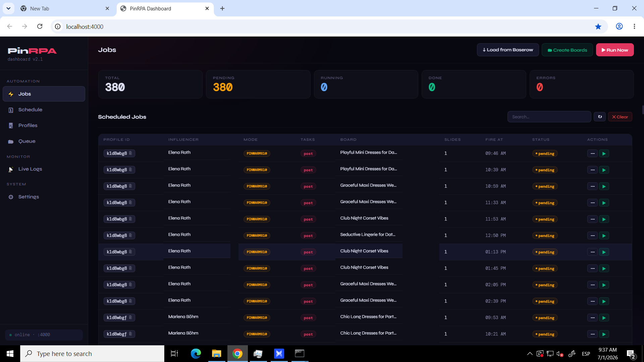Refresh the scheduled jobs list
This screenshot has height=362, width=644.
point(600,117)
